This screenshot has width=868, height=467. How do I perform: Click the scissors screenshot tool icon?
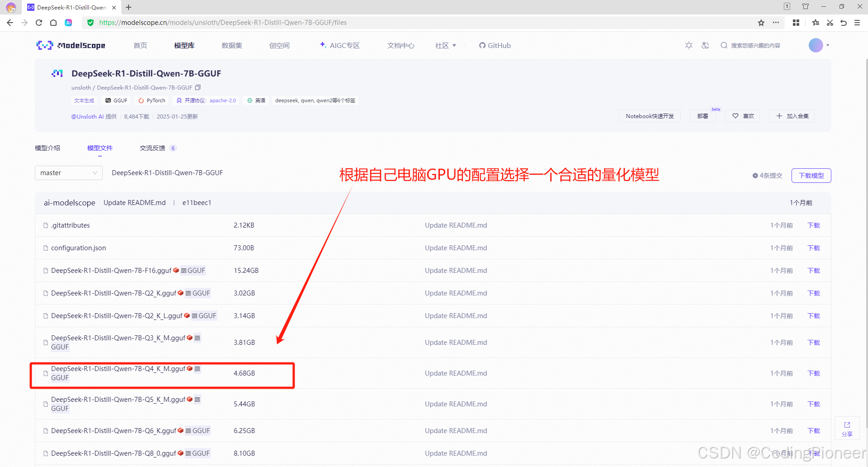[x=830, y=23]
